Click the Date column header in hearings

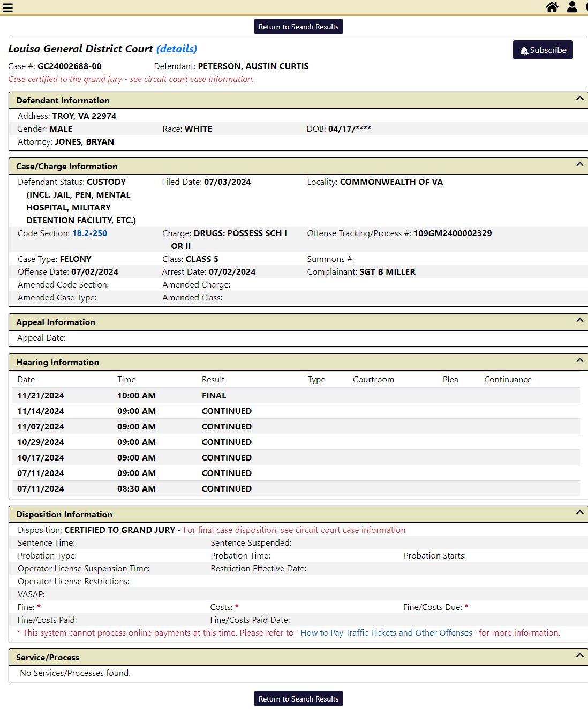click(26, 380)
